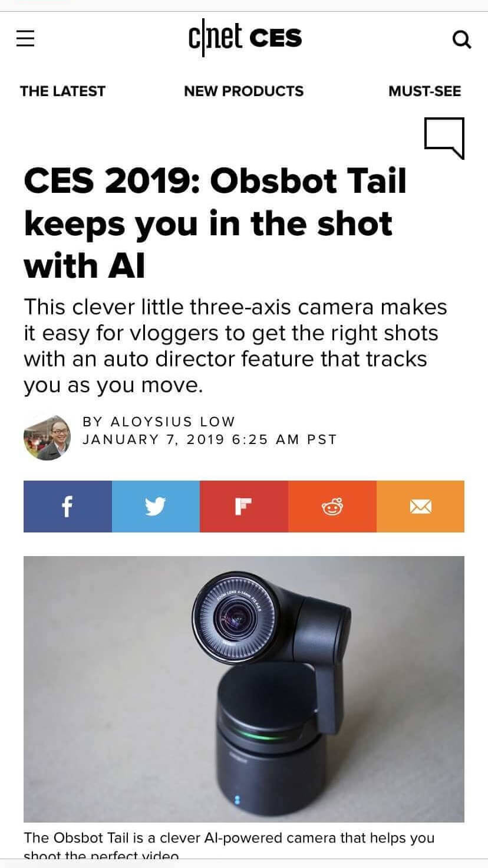
Task: Open the Obsbot Tail camera photo
Action: click(x=244, y=689)
